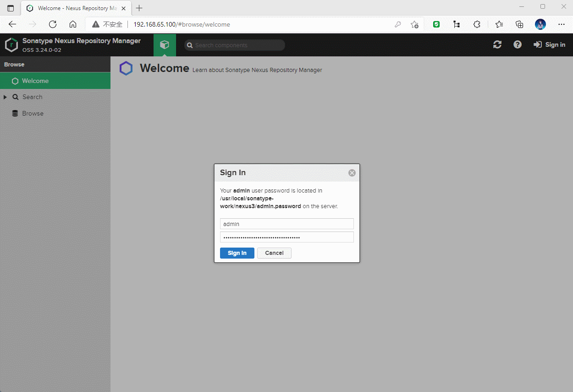Click the green shield extension icon
The image size is (573, 392).
point(436,24)
